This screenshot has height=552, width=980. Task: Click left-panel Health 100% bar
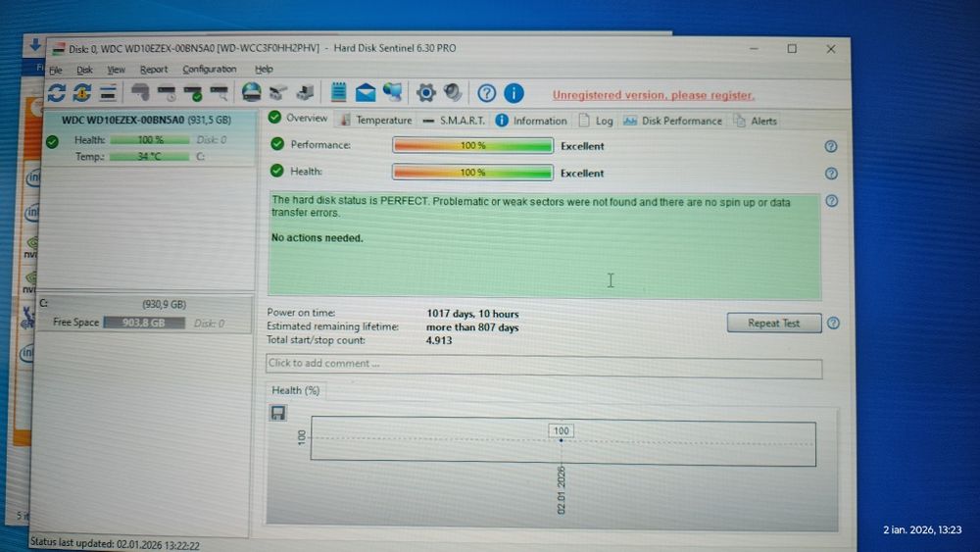point(150,140)
